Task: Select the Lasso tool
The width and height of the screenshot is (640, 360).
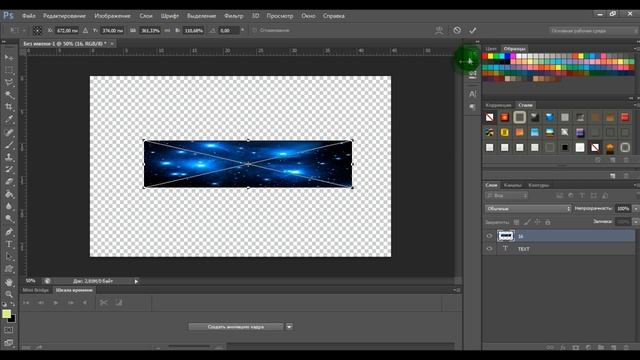Action: [9, 82]
